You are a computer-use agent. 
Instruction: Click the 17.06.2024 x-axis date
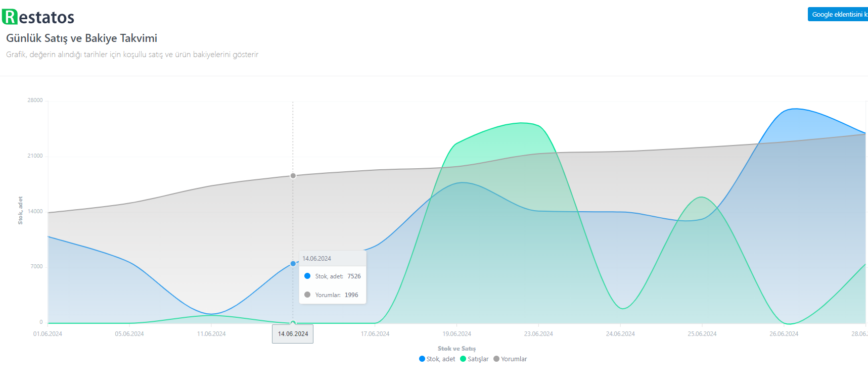click(375, 334)
